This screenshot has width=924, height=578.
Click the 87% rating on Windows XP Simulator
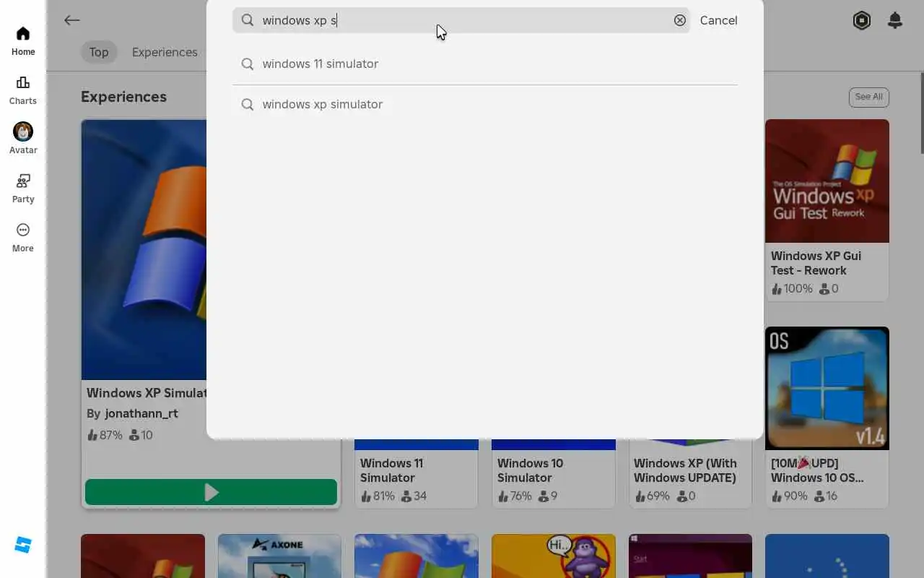point(105,435)
